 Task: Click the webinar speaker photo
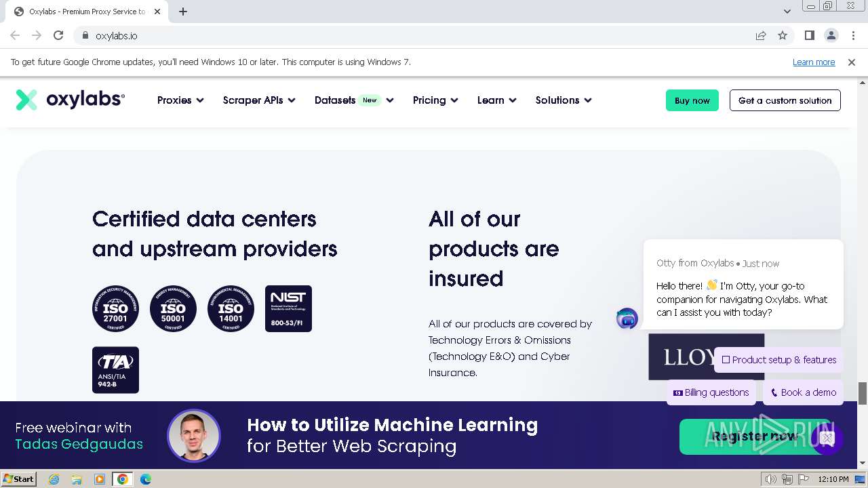(x=194, y=436)
